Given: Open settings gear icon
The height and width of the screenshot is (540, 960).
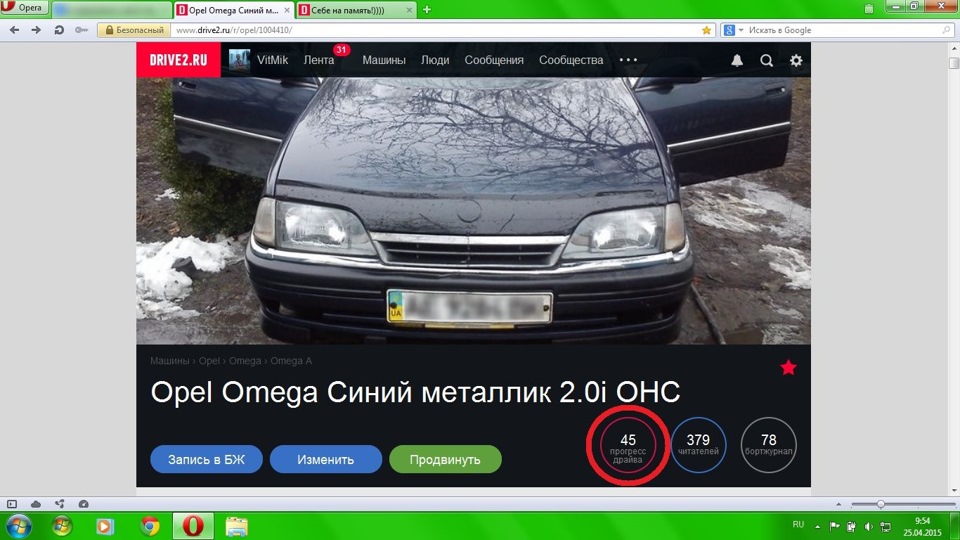Looking at the screenshot, I should [x=796, y=60].
